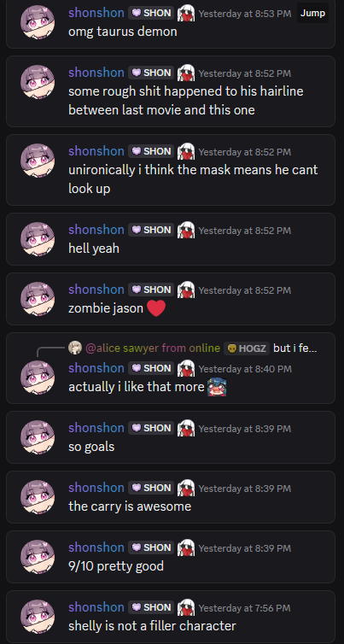The height and width of the screenshot is (644, 344).
Task: Click shonshon avatar on 'omg taurus demon' message
Action: tap(38, 22)
